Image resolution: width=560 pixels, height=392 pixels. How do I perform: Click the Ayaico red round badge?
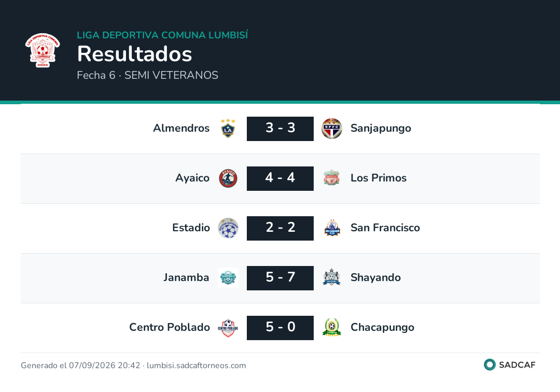[228, 178]
